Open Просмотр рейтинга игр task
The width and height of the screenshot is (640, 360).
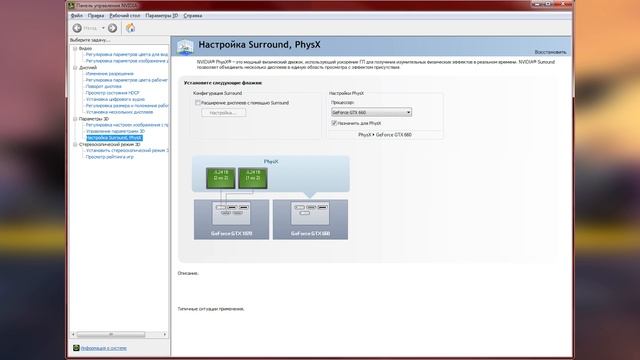click(x=110, y=157)
